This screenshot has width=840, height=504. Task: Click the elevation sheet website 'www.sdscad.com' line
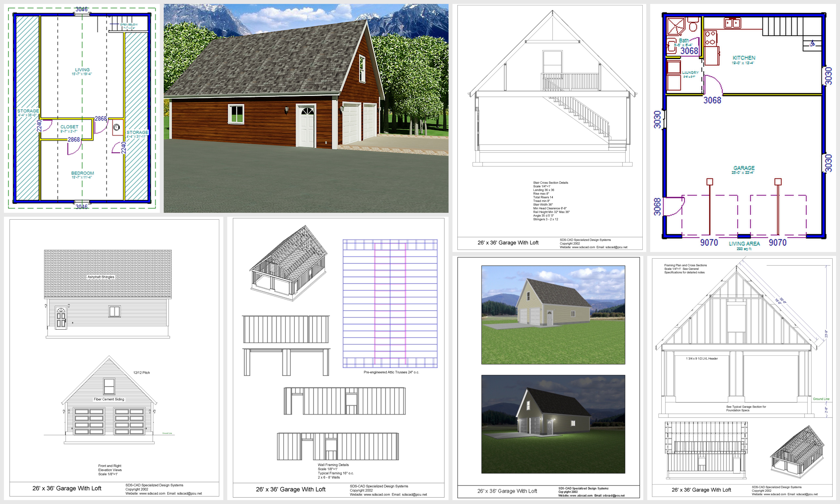[x=164, y=493]
